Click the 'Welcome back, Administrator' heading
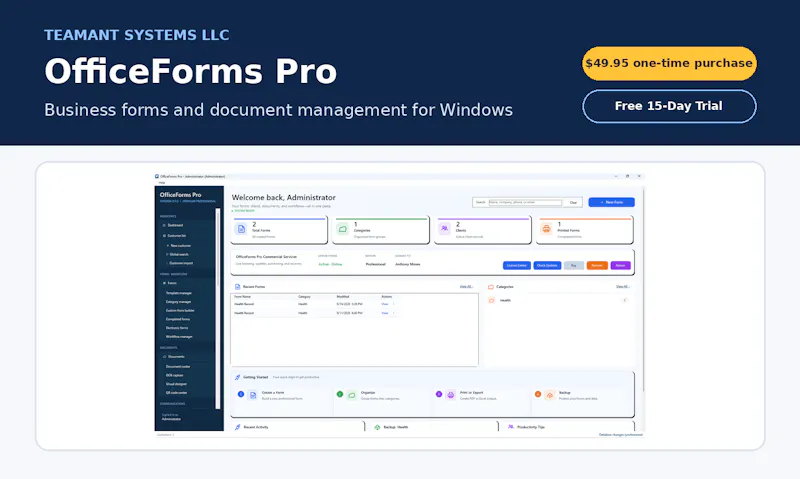The height and width of the screenshot is (479, 800). coord(284,197)
